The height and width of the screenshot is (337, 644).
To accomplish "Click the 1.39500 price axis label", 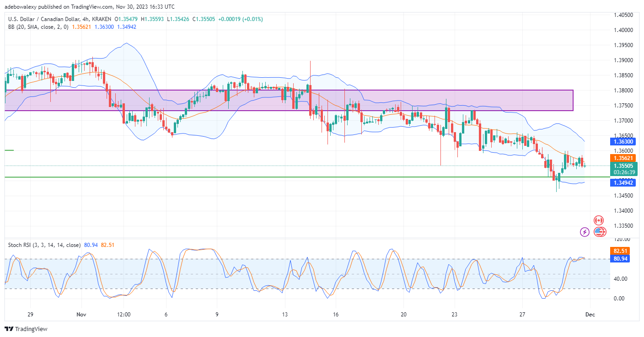I will pyautogui.click(x=623, y=45).
